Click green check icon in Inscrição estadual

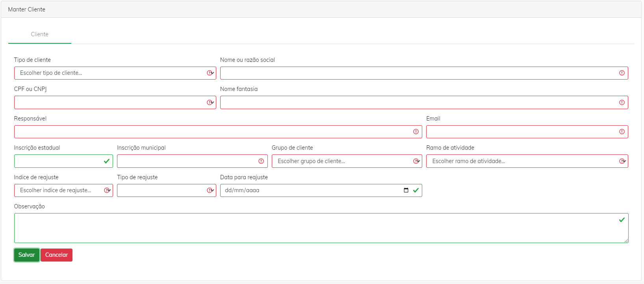click(107, 161)
